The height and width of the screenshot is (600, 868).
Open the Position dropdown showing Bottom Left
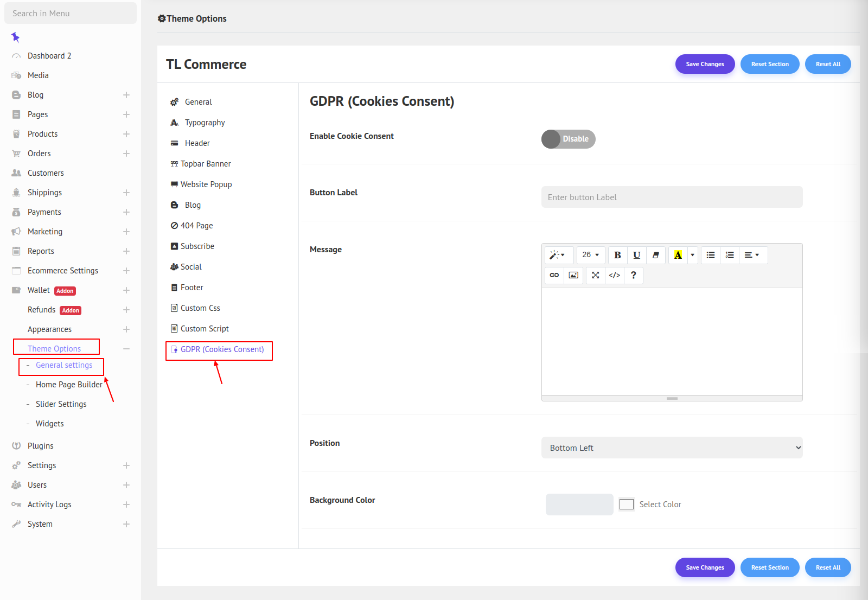[x=672, y=448]
